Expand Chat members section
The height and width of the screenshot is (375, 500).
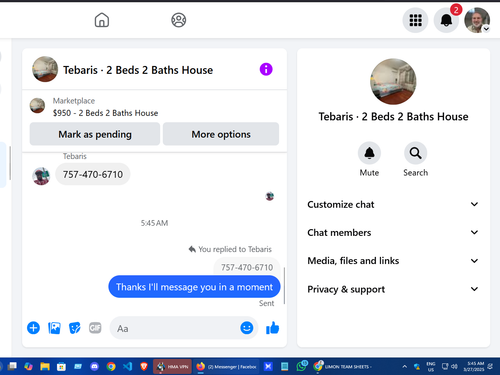(393, 232)
